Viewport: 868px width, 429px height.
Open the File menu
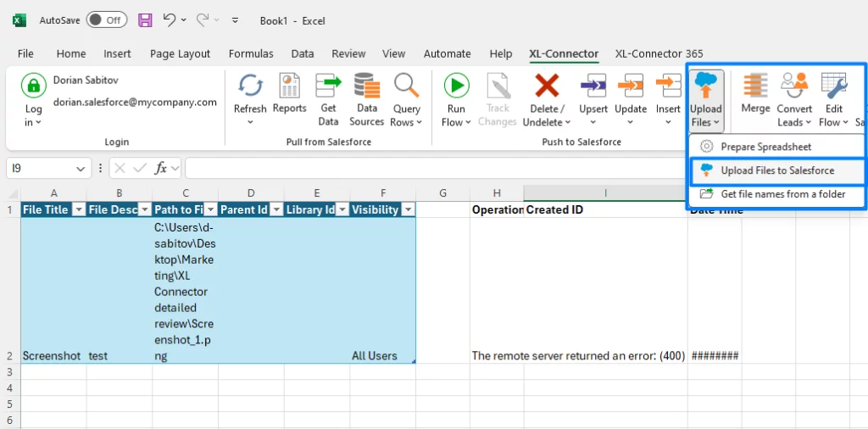pos(25,53)
